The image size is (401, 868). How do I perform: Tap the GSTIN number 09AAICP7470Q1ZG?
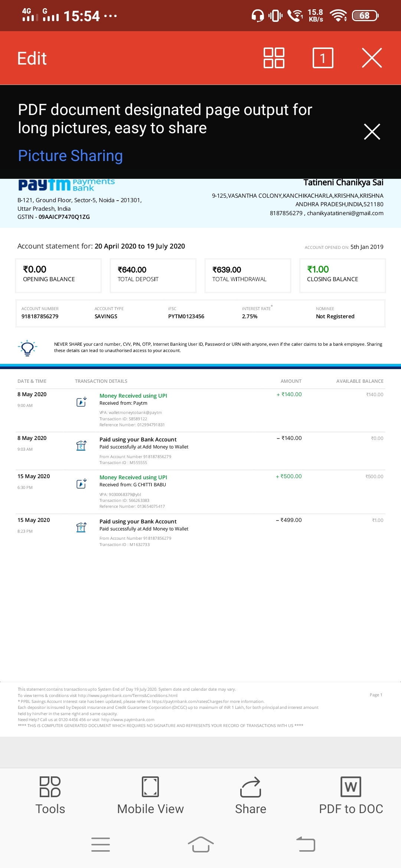[64, 217]
